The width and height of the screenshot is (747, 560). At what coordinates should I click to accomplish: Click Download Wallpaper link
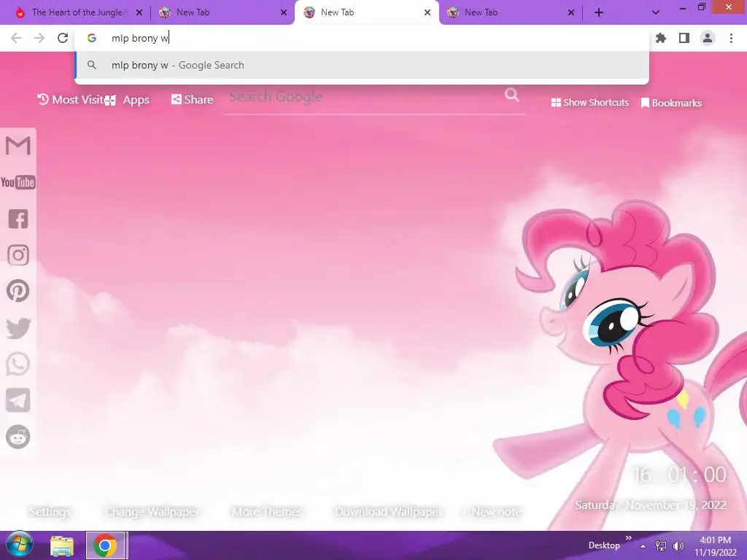(389, 512)
